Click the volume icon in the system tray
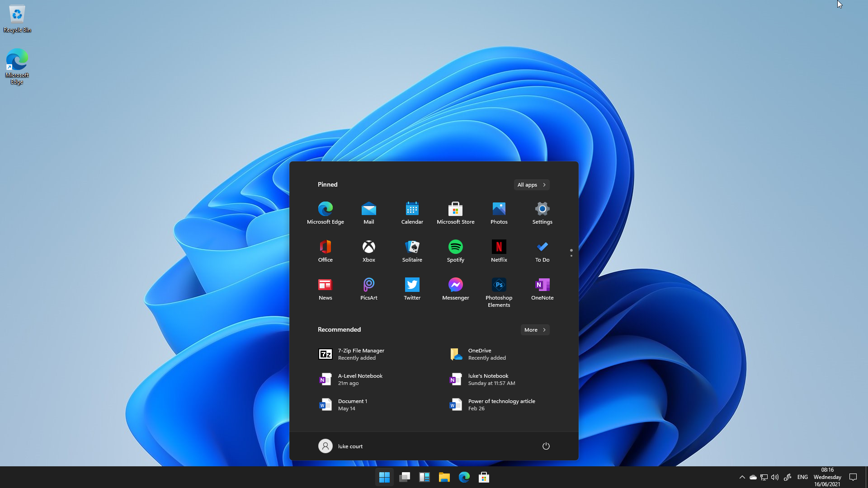 tap(775, 477)
